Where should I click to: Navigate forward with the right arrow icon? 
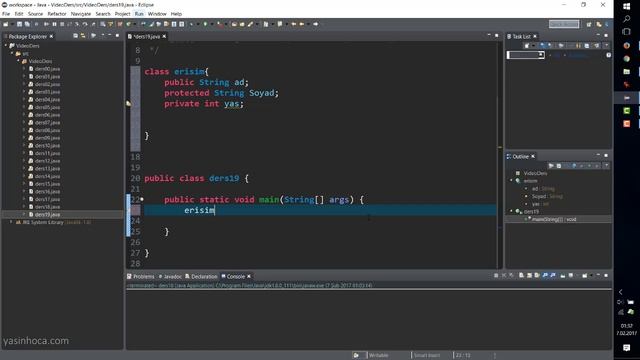[316, 24]
